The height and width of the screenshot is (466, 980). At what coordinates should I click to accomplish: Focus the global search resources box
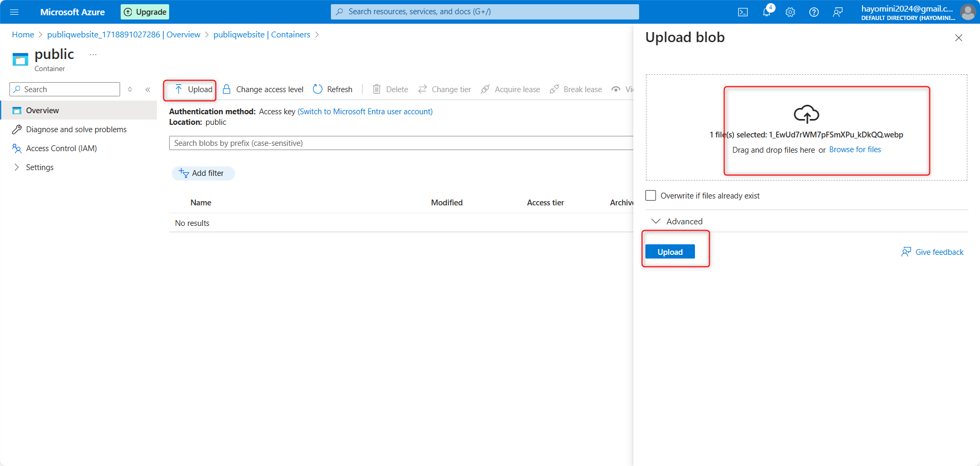click(485, 12)
